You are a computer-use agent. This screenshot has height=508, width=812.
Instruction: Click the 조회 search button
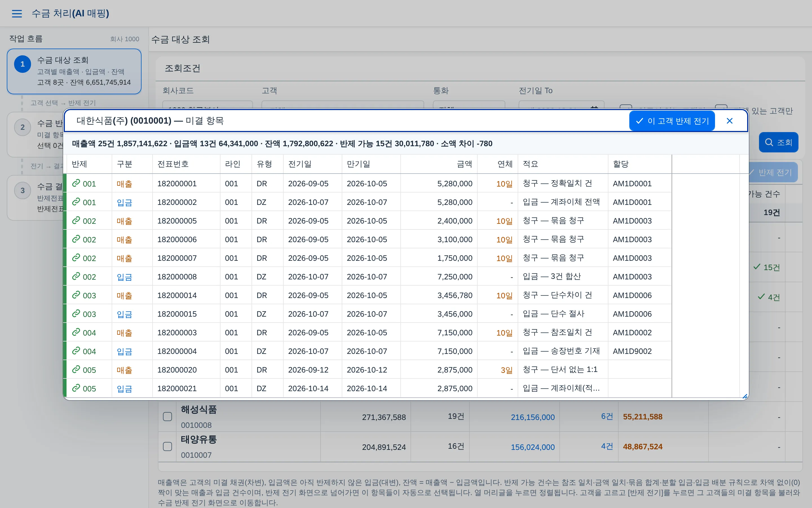[778, 143]
